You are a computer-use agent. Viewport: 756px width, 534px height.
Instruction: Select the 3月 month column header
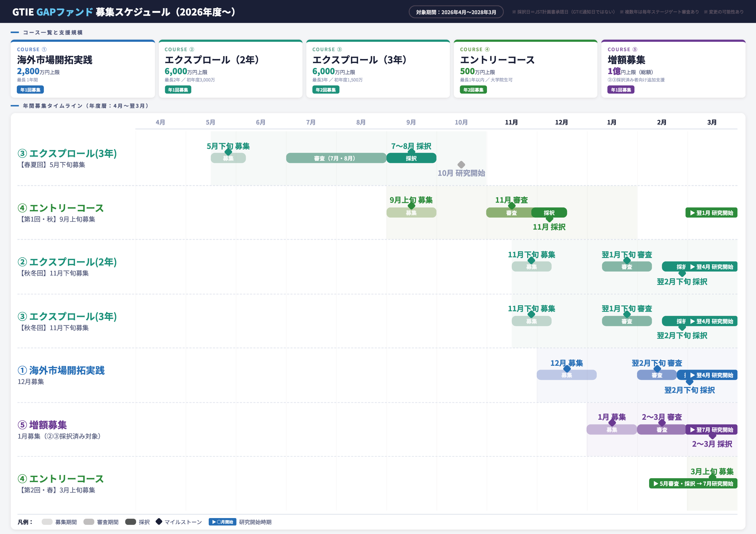[x=711, y=122]
